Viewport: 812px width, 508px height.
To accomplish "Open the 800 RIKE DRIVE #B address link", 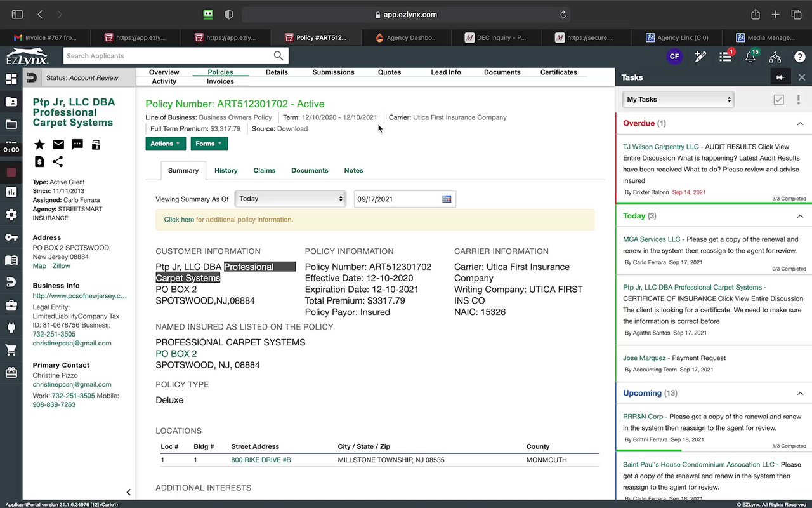I will click(261, 460).
